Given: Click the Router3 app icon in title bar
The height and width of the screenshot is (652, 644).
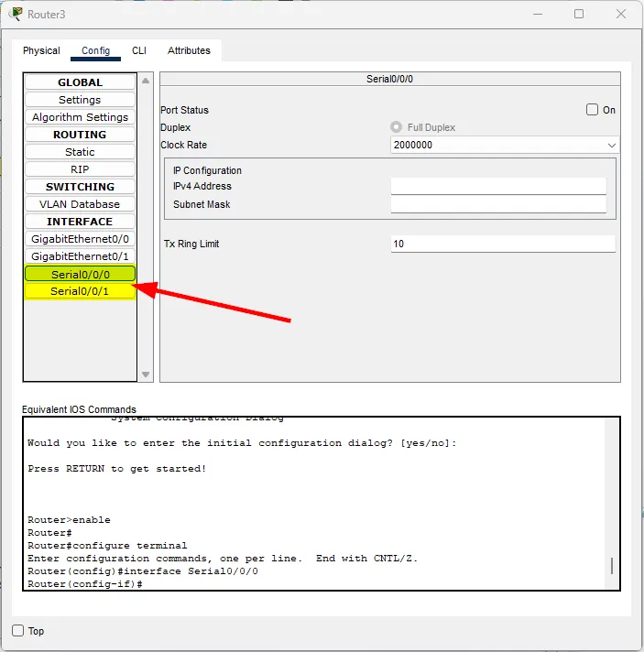Looking at the screenshot, I should click(x=16, y=14).
